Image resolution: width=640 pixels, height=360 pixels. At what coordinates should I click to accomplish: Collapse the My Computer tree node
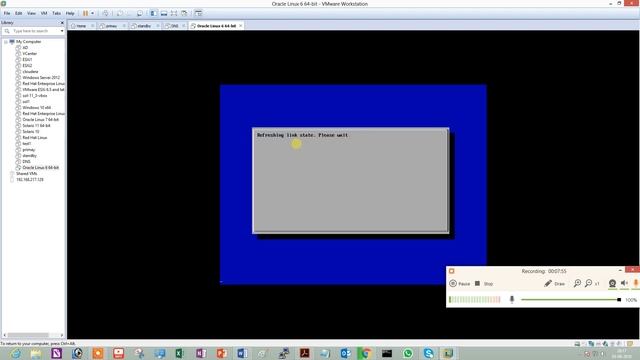tap(6, 42)
